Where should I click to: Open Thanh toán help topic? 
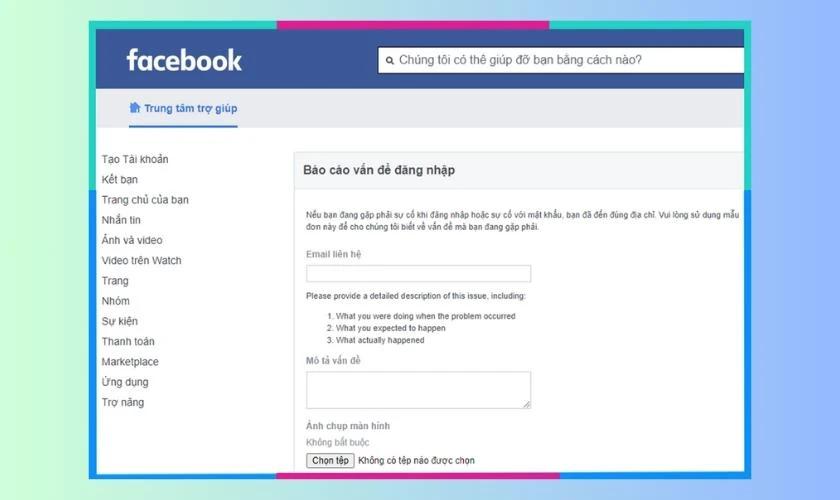[x=128, y=341]
